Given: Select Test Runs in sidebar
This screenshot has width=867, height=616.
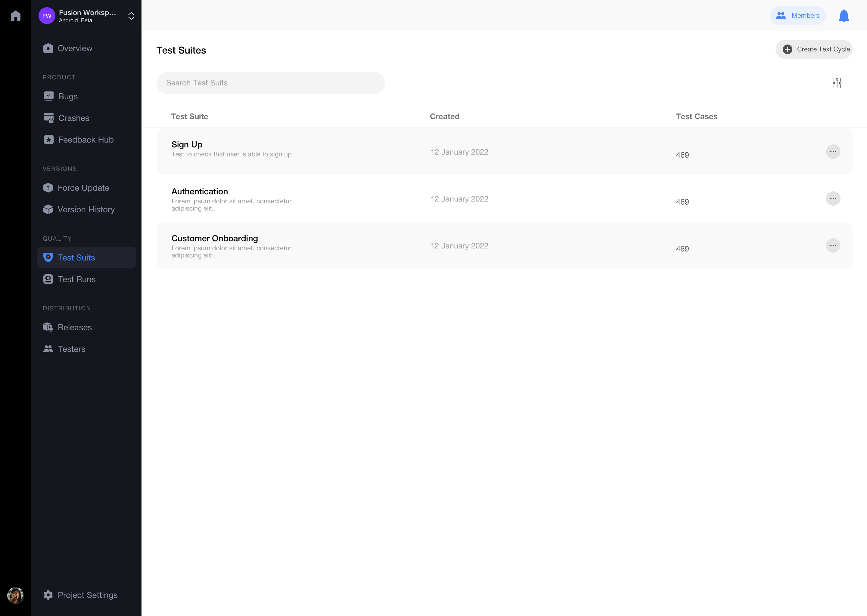Looking at the screenshot, I should [76, 279].
